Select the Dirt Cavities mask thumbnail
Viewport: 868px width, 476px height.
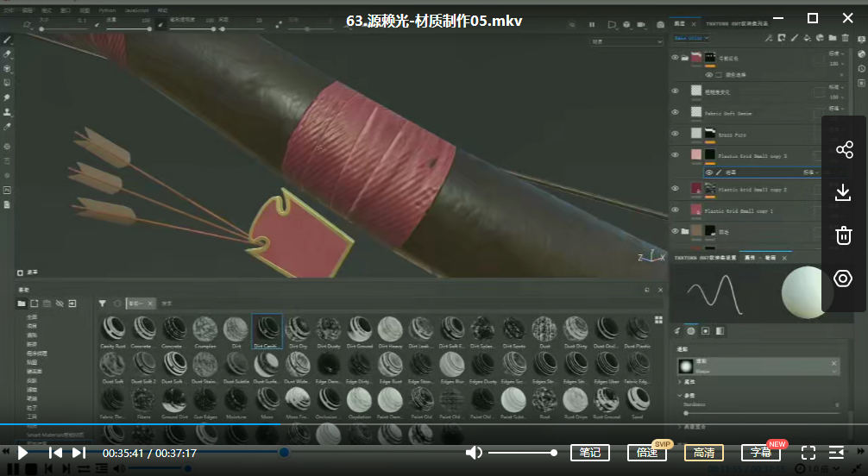point(267,330)
